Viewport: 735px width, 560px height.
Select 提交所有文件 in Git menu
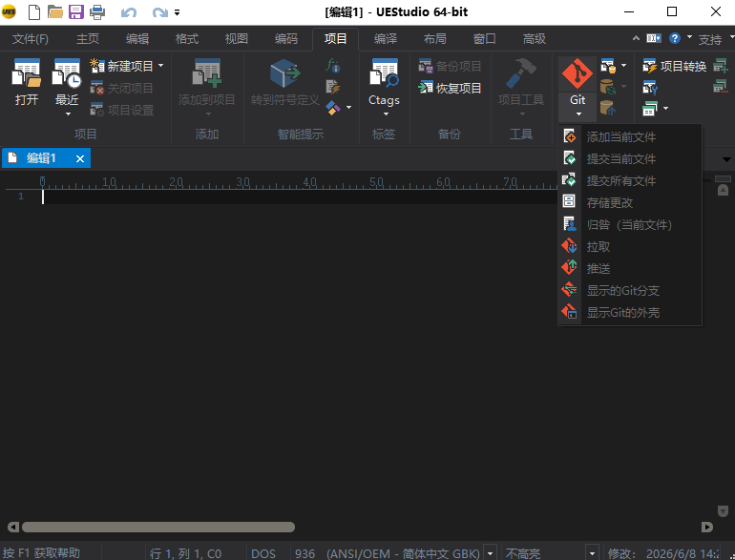[x=630, y=181]
